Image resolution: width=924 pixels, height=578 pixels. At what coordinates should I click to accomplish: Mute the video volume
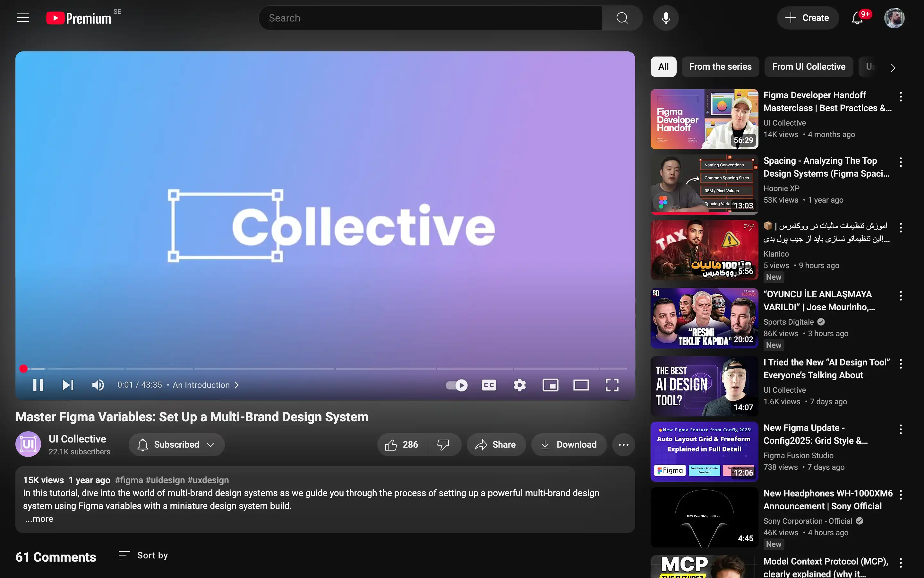coord(98,385)
